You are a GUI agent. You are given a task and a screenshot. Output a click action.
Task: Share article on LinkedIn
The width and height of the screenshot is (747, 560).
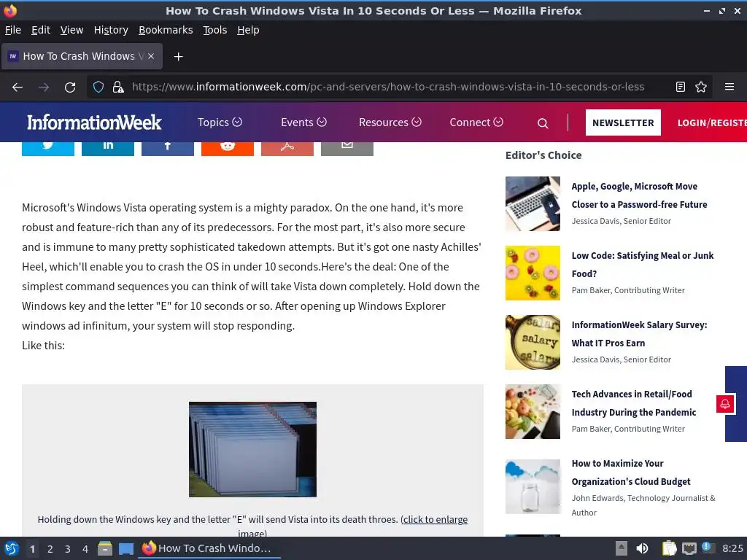[108, 149]
